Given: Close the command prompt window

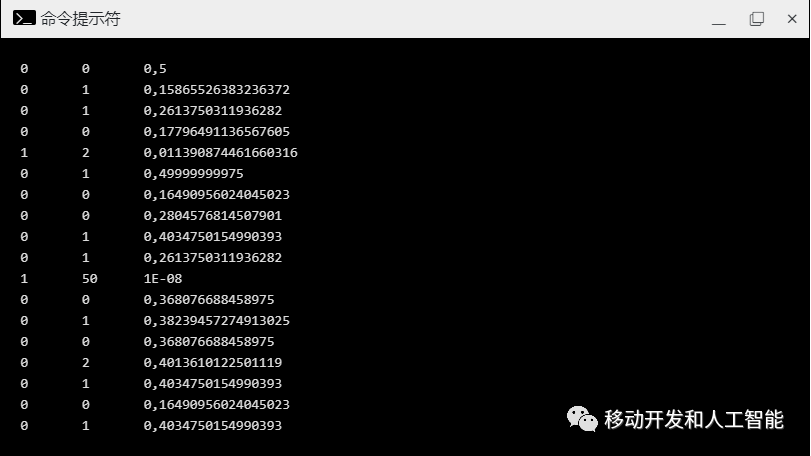Looking at the screenshot, I should click(x=792, y=19).
